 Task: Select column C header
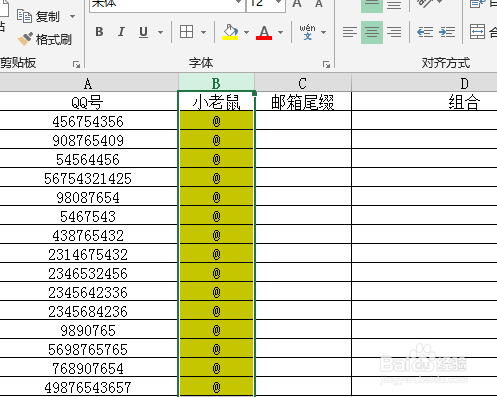(303, 83)
